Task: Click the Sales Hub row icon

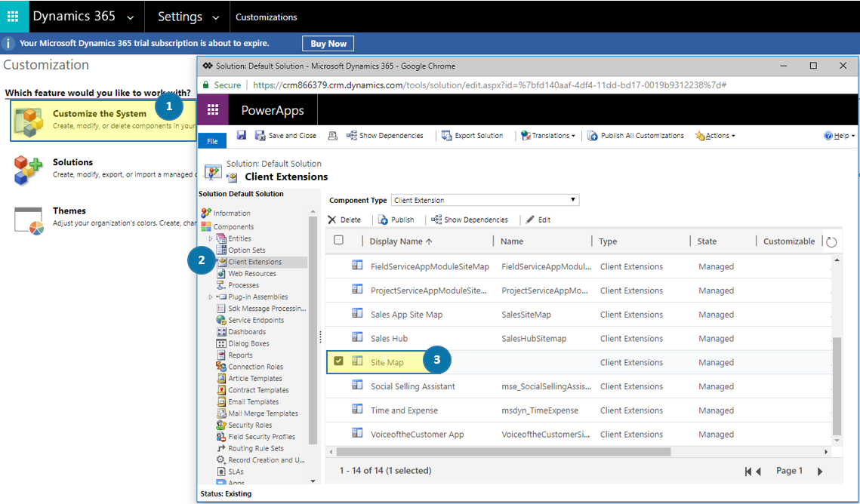Action: (357, 337)
